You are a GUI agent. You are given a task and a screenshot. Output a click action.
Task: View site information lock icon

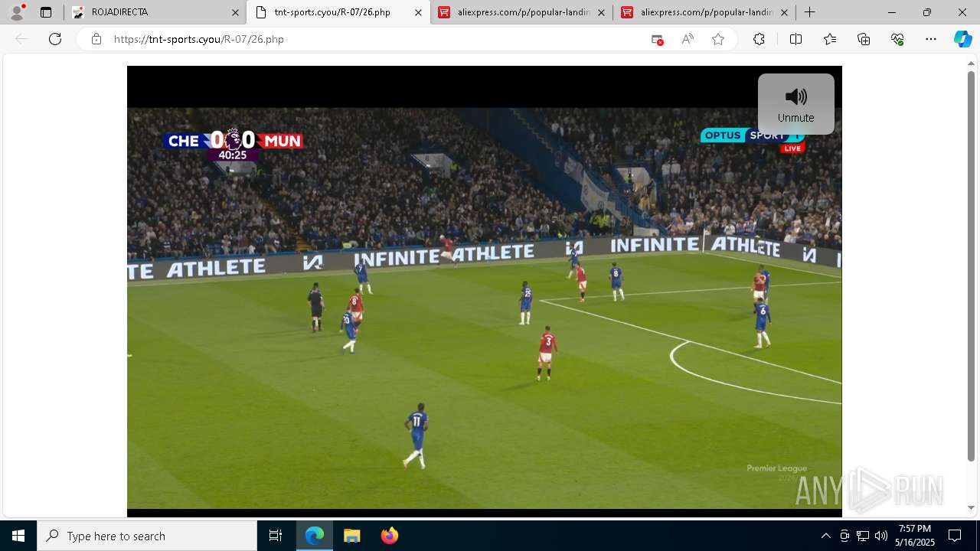96,39
